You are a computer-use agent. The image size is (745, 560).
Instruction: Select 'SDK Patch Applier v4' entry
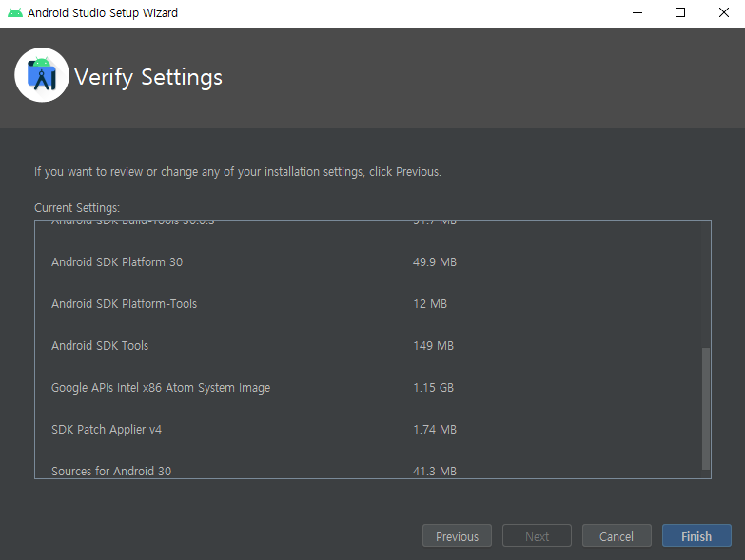[107, 430]
